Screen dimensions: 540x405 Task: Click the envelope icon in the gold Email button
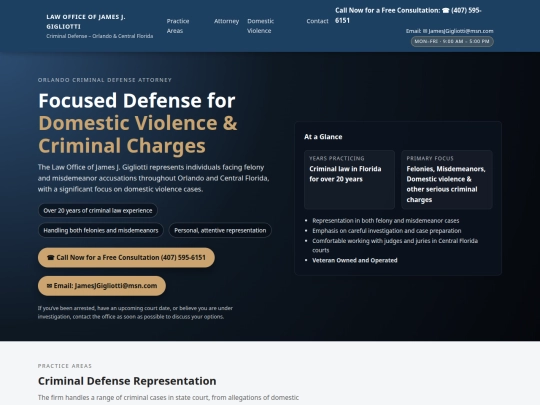tap(49, 285)
